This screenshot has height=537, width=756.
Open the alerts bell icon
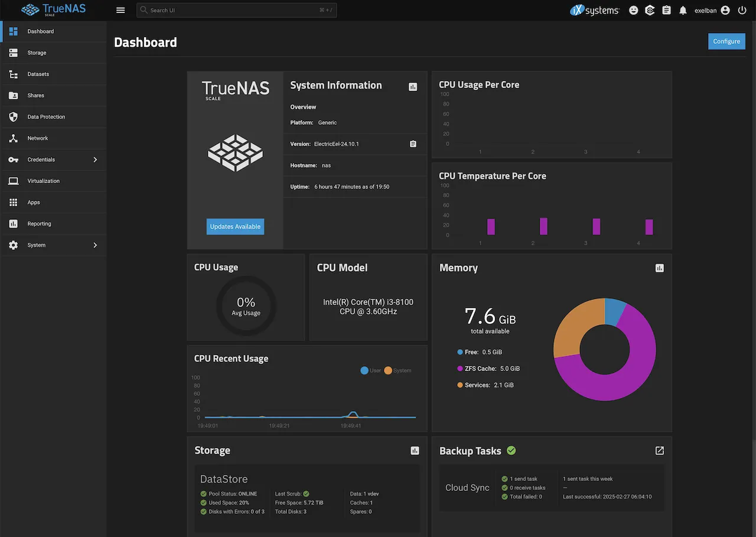tap(683, 10)
